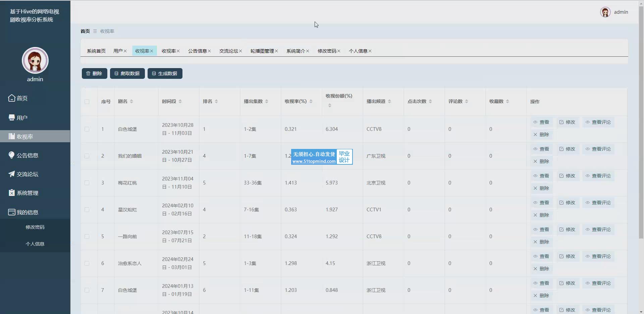644x314 pixels.
Task: Click the 生成数据 button
Action: 165,73
